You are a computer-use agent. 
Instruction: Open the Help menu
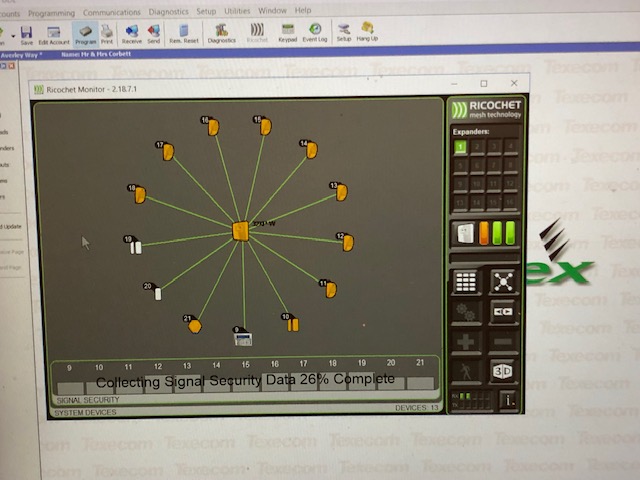[303, 10]
